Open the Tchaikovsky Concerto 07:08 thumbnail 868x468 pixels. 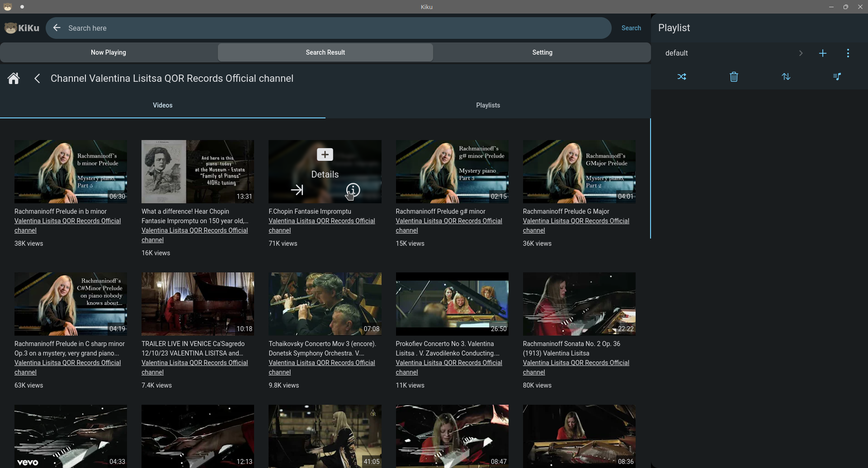click(x=325, y=304)
